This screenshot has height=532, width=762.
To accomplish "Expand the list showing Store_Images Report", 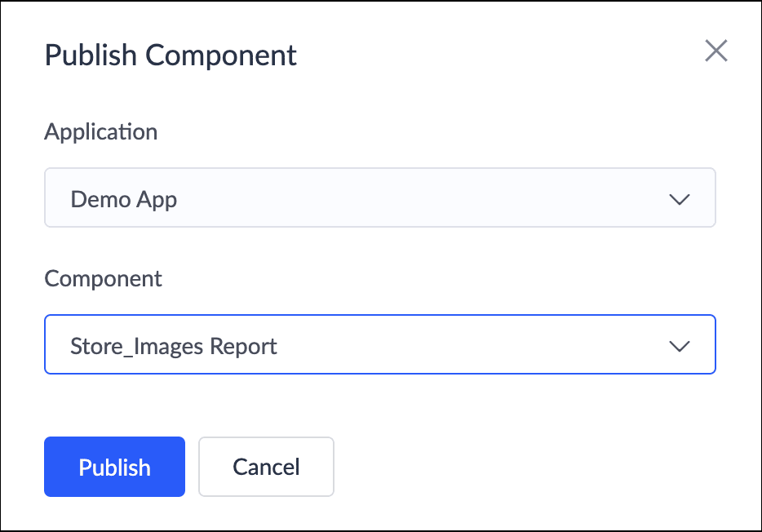I will coord(379,344).
